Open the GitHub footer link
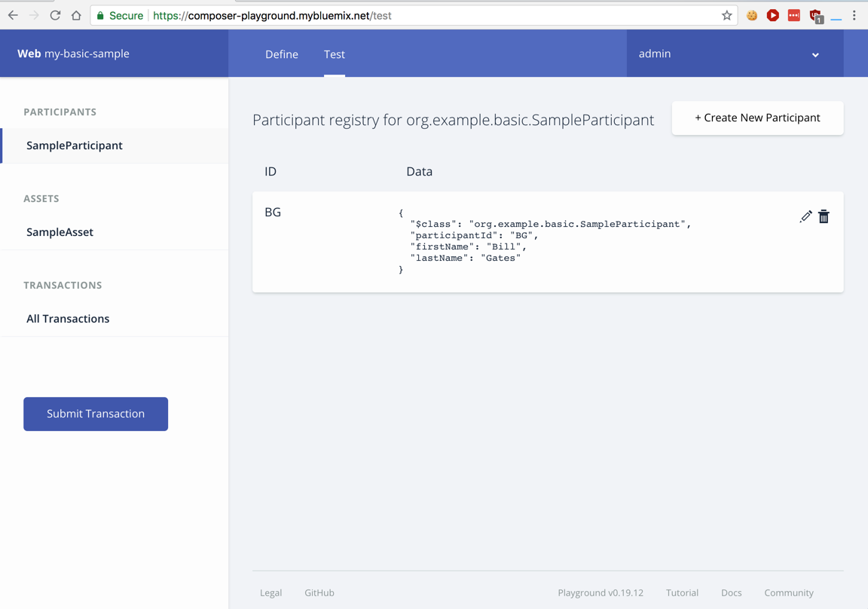 tap(319, 592)
